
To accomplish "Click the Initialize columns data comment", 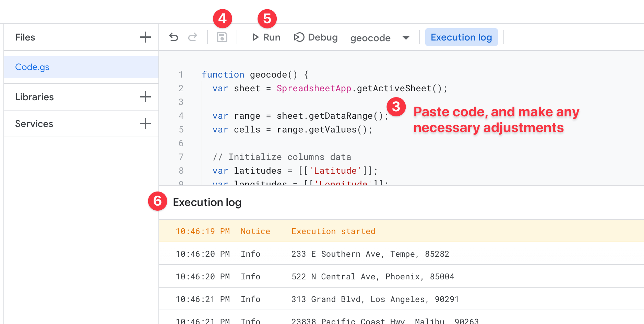I will point(282,157).
